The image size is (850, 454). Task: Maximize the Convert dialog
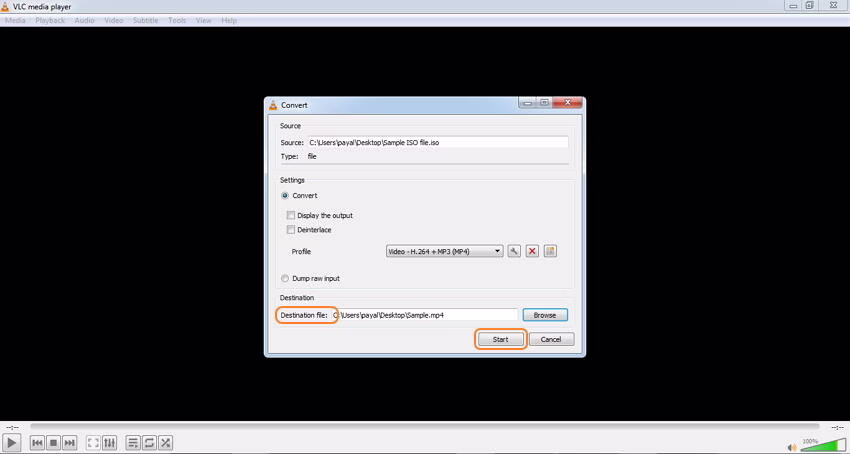(545, 103)
